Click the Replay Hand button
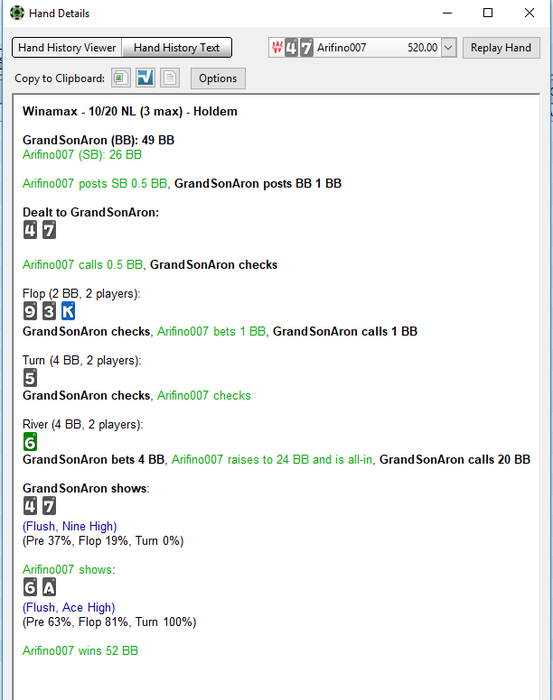Image resolution: width=553 pixels, height=700 pixels. (501, 48)
